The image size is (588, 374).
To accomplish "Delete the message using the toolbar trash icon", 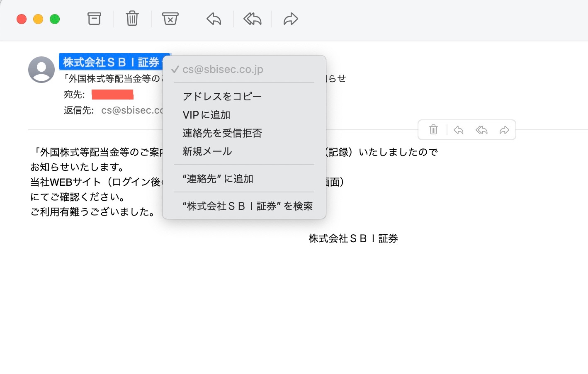I will pos(132,19).
